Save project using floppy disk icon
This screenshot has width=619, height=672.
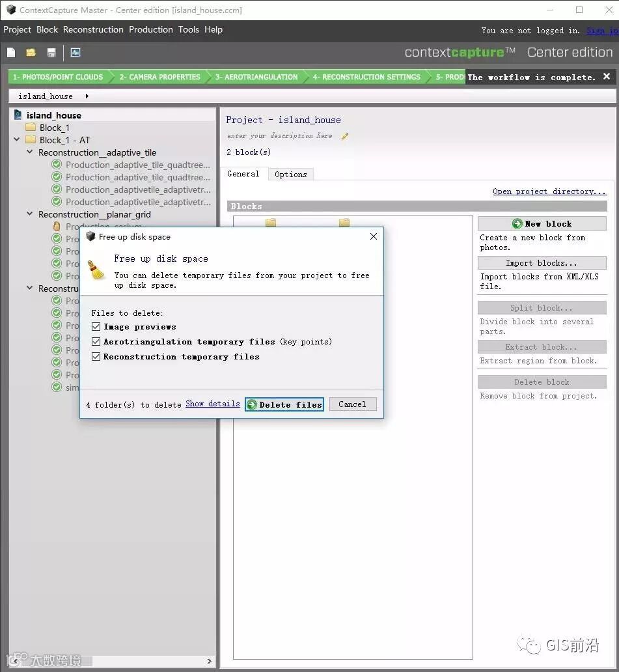(x=51, y=53)
